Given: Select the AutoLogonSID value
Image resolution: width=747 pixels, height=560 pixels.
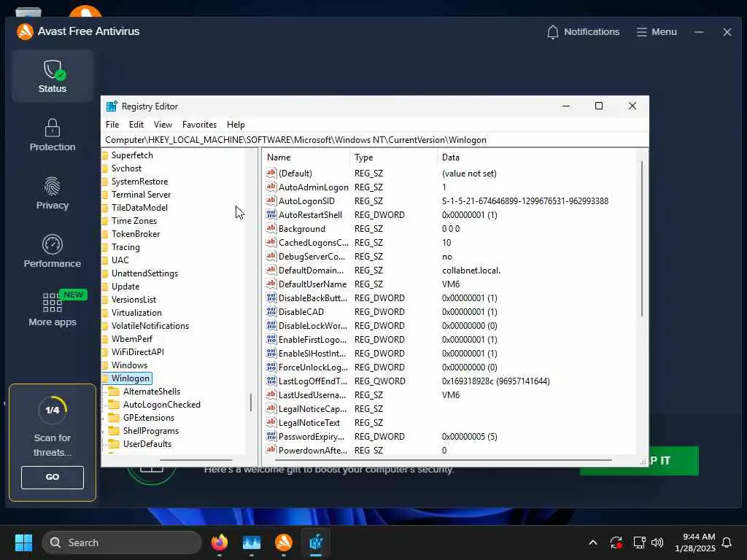Looking at the screenshot, I should click(307, 201).
